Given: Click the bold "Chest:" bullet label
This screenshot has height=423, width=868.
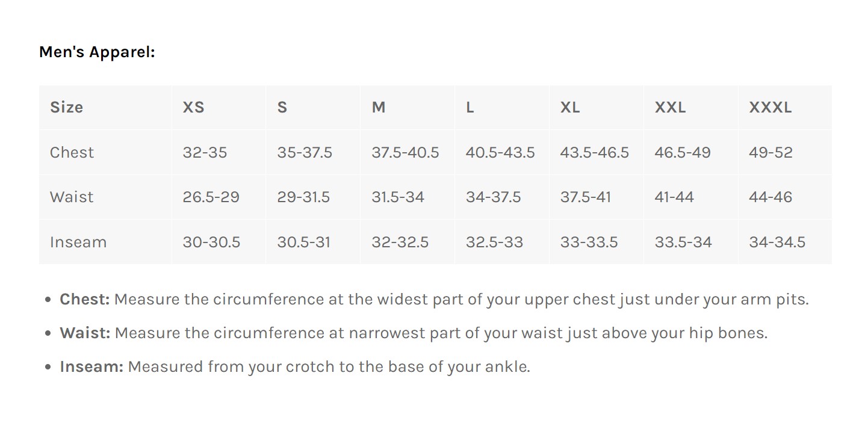Looking at the screenshot, I should coord(84,300).
